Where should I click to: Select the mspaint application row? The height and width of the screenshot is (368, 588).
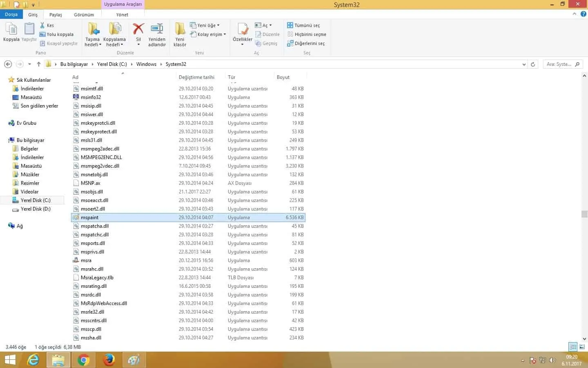188,218
